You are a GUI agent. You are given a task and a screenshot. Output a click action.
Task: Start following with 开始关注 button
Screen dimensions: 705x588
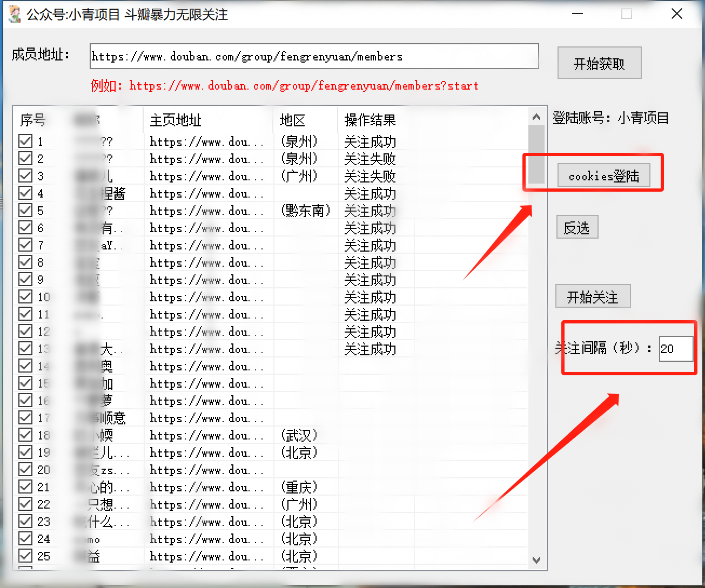coord(593,296)
